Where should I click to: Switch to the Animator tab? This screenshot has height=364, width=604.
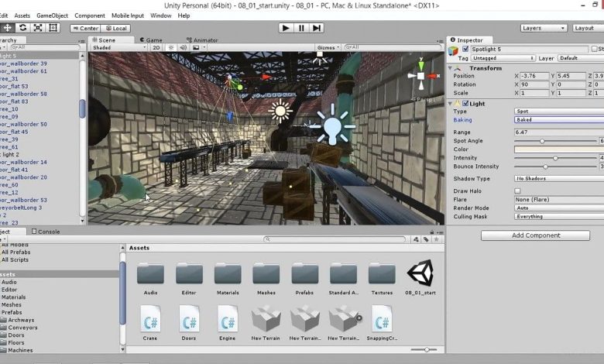point(202,40)
